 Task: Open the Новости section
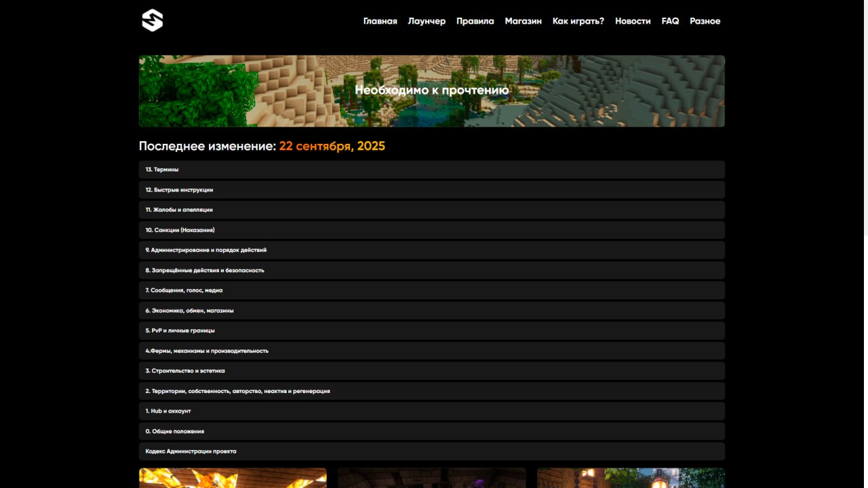pos(633,21)
